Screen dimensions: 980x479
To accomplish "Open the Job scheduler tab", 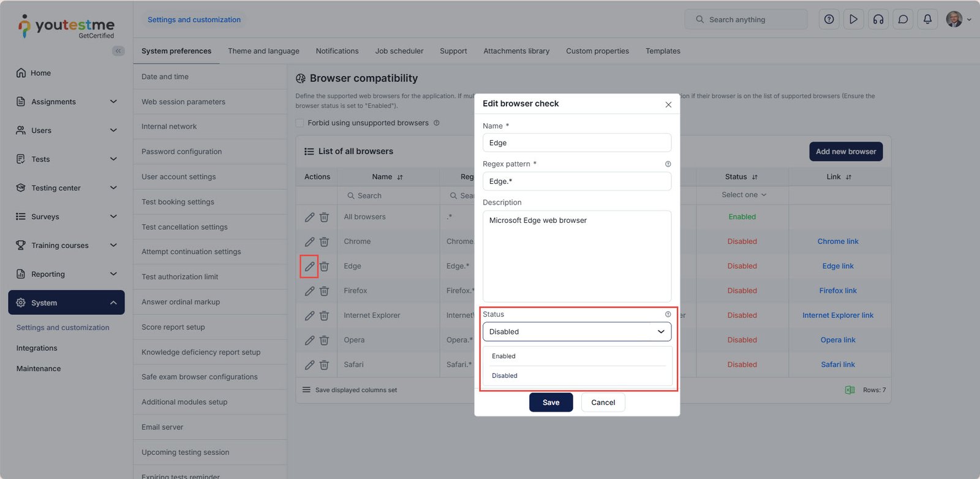I will 399,51.
